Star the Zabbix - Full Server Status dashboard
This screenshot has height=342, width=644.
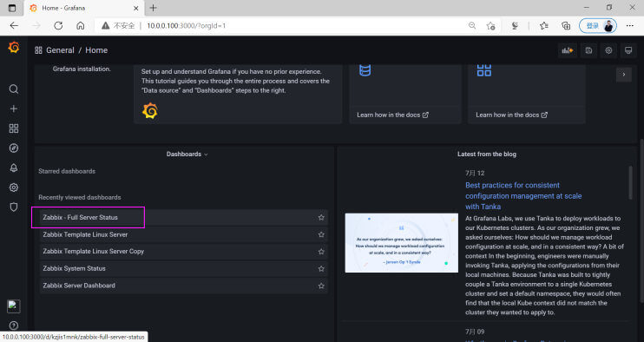(x=321, y=218)
